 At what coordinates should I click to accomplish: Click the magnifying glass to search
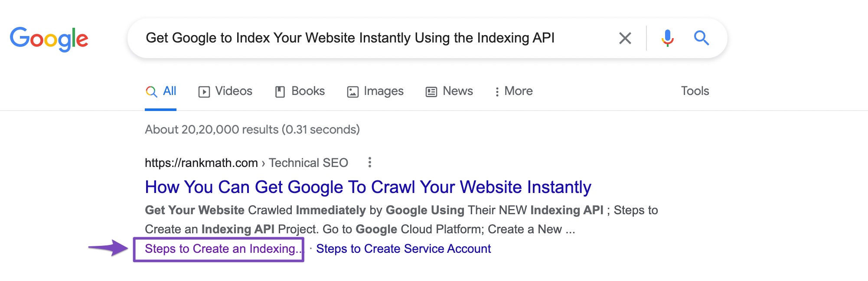(702, 38)
